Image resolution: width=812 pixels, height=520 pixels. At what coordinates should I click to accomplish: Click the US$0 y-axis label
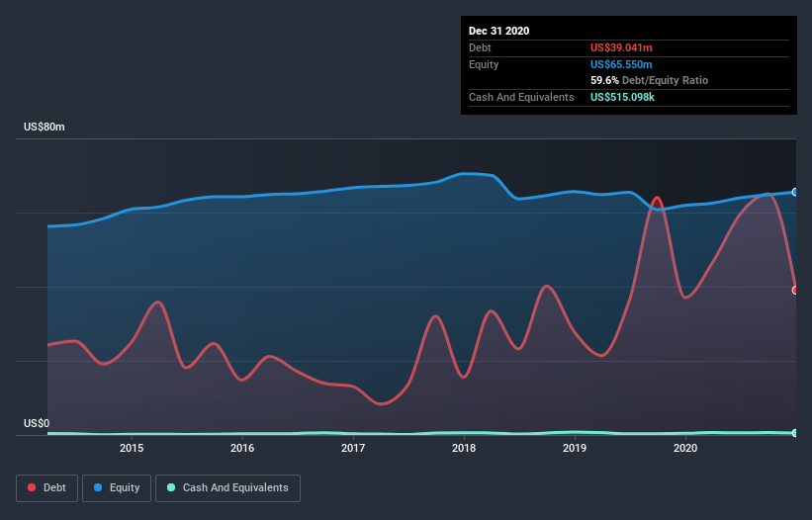click(x=37, y=423)
